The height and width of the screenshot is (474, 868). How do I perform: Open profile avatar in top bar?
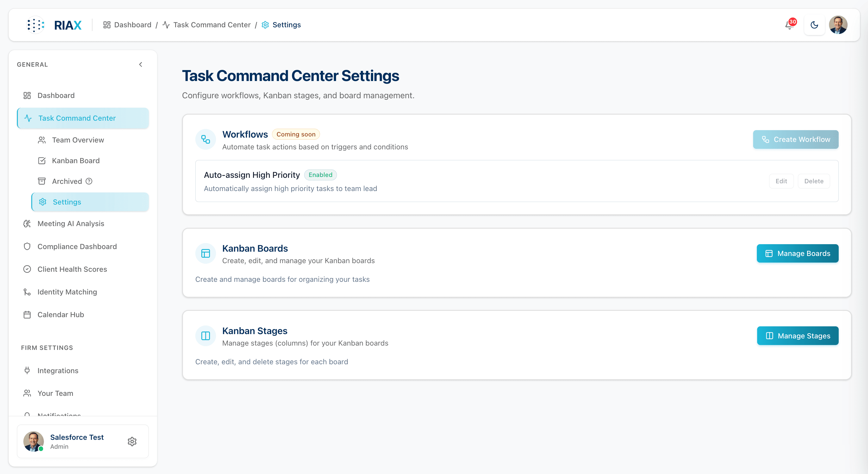pos(838,25)
